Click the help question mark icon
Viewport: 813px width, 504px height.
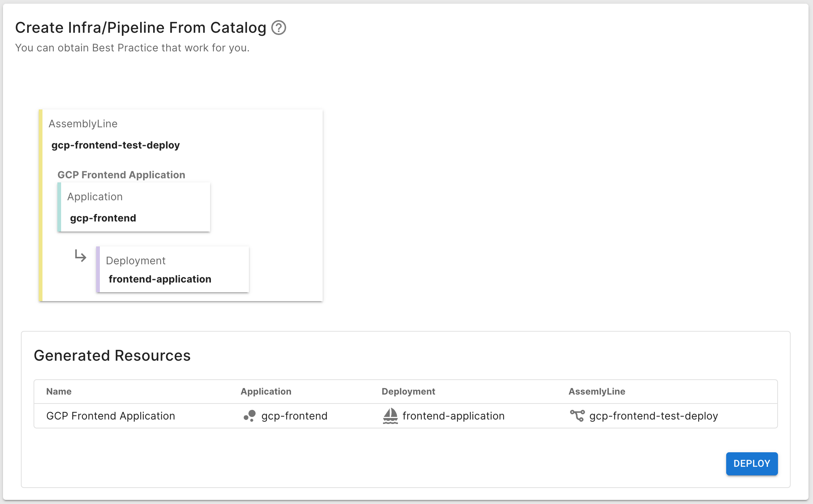click(278, 28)
